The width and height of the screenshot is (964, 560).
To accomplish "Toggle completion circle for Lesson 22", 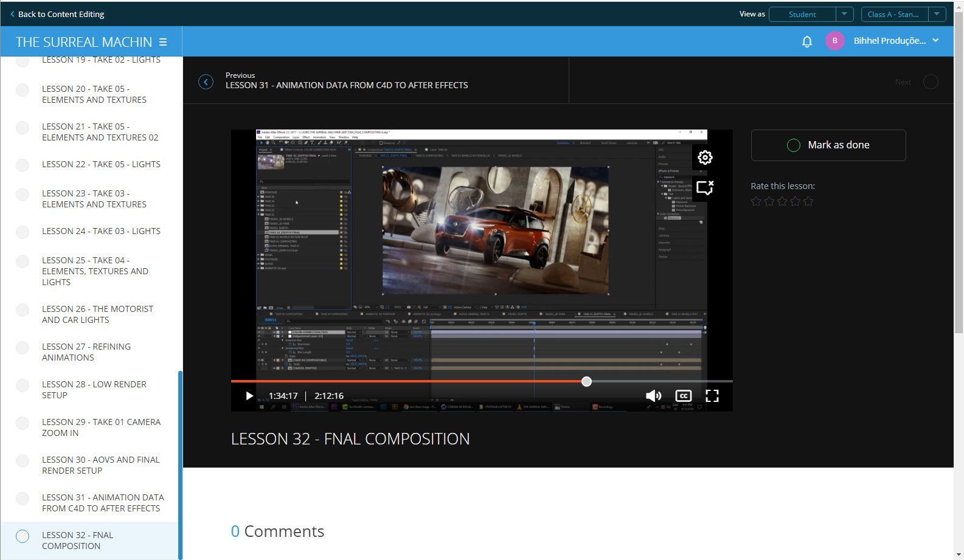I will coord(23,165).
